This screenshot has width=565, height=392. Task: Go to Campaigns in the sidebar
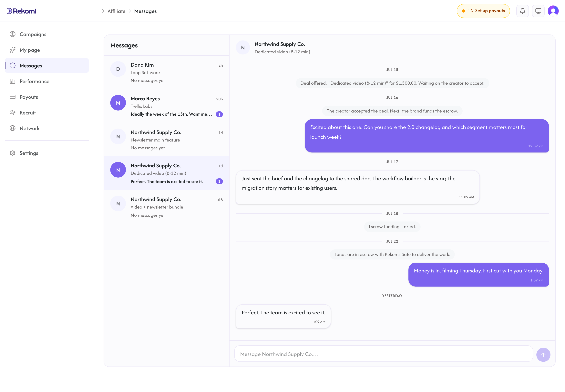(x=47, y=34)
